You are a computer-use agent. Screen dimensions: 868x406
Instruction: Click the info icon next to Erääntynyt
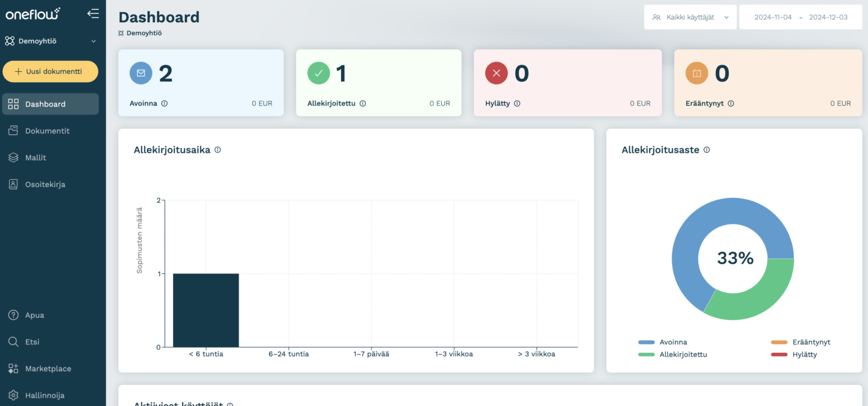[x=731, y=103]
